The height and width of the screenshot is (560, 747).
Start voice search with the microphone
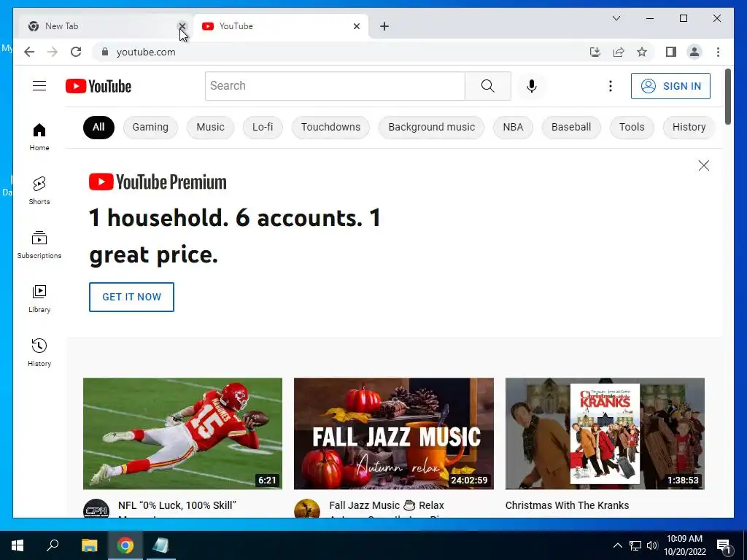click(x=532, y=86)
